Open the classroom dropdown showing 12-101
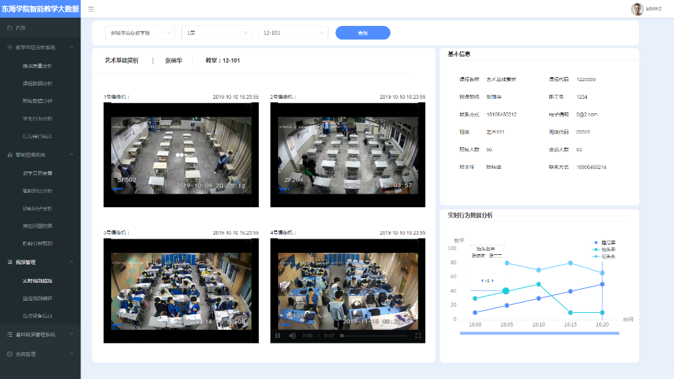Viewport: 674px width, 379px height. (293, 33)
